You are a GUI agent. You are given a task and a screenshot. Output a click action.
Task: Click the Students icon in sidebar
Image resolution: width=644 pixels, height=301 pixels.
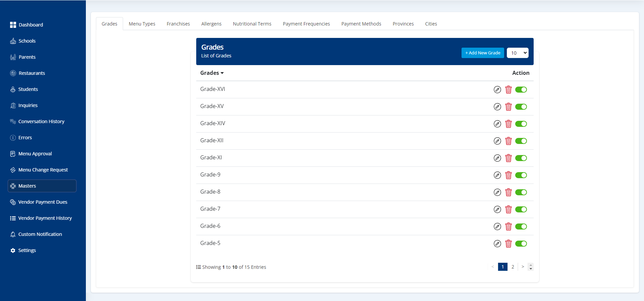tap(13, 89)
